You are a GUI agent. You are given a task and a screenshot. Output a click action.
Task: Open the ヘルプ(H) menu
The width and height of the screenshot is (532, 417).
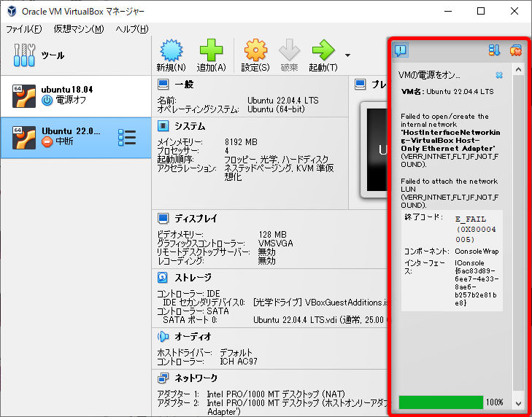(x=132, y=29)
